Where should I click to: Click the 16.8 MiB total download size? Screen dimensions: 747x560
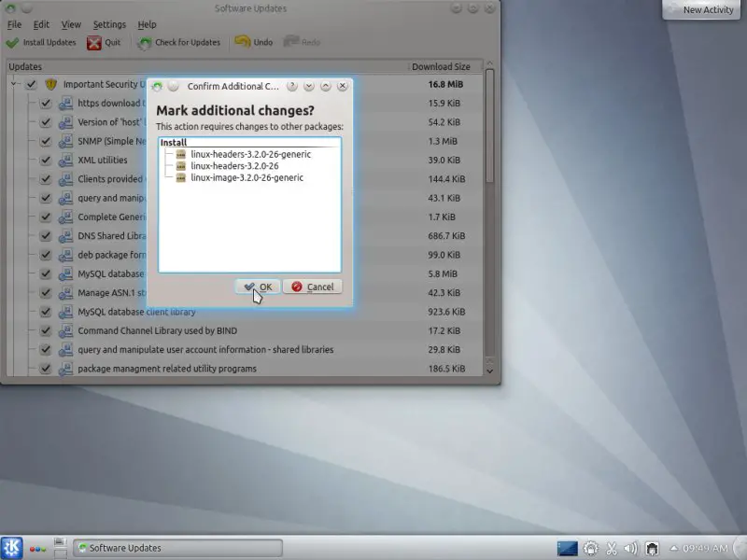click(445, 84)
